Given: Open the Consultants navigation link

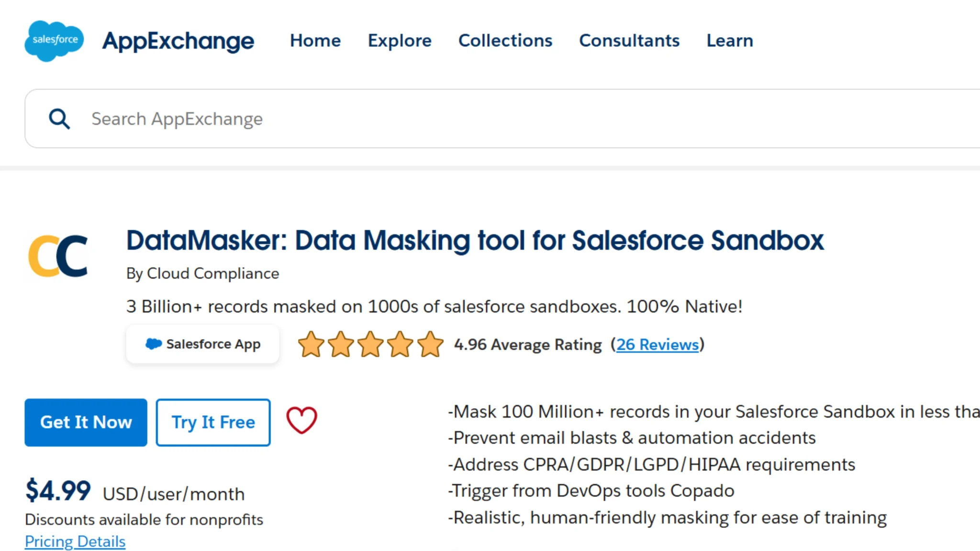Looking at the screenshot, I should tap(629, 41).
